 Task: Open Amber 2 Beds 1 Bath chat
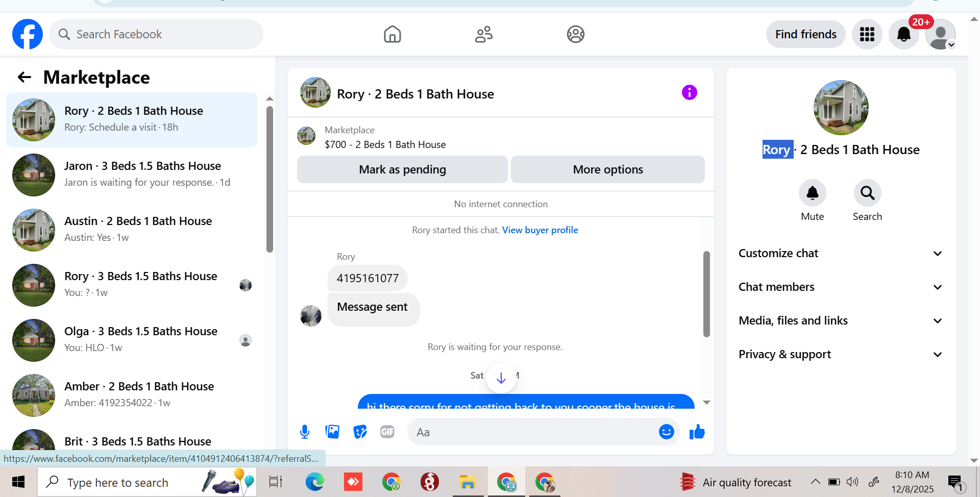point(132,395)
